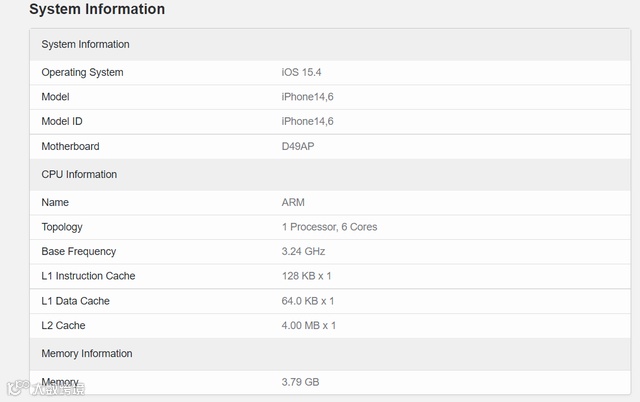Select the 3.24 GHz value

pyautogui.click(x=303, y=251)
